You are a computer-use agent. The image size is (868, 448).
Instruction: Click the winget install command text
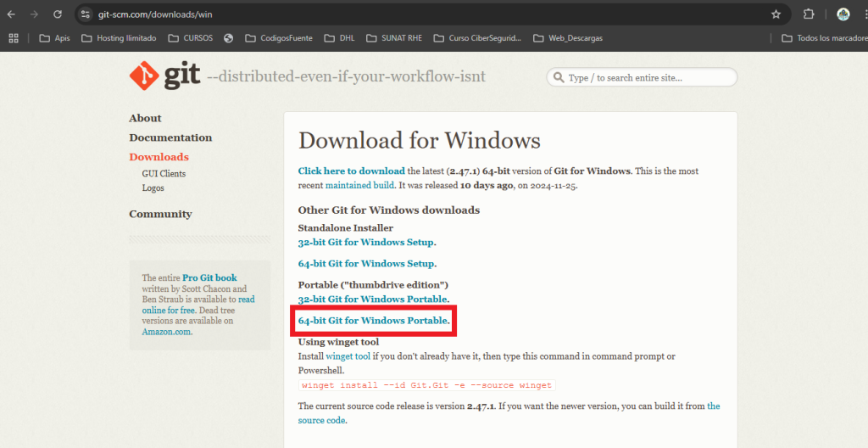point(427,385)
